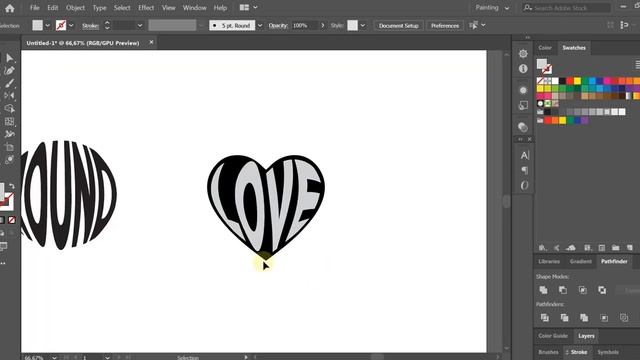Open Swatches panel hamburger menu

click(x=637, y=64)
